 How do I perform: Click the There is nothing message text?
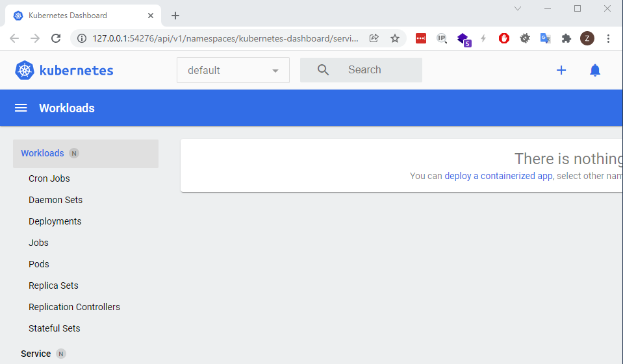(568, 159)
